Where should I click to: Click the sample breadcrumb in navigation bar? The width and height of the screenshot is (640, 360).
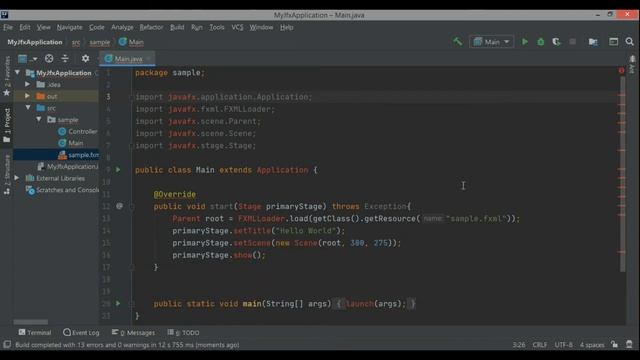100,42
